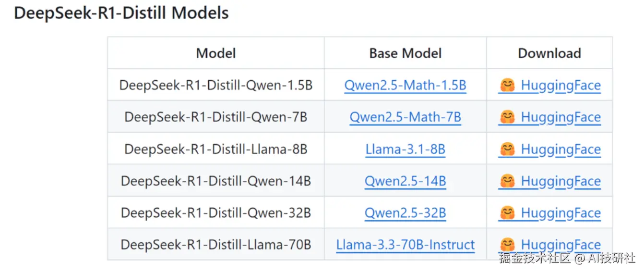Visit the Qwen2.5-14B base model link
This screenshot has height=273, width=644.
[x=405, y=181]
